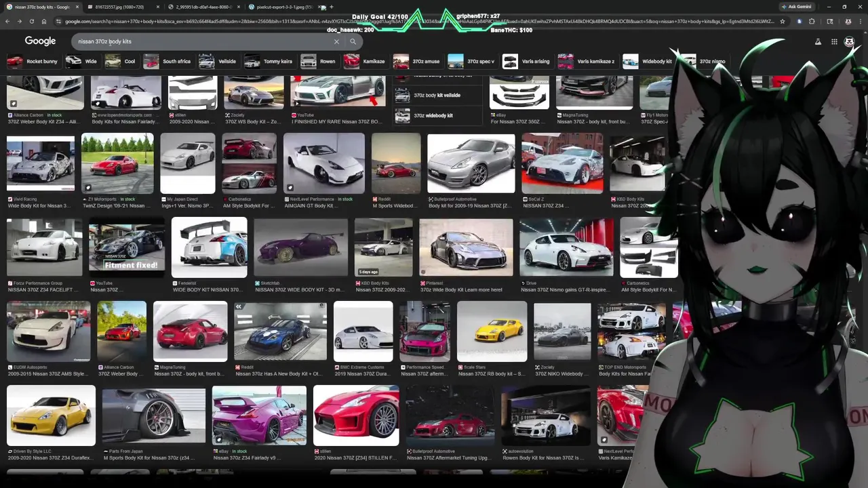Click Ask Gemini button
The width and height of the screenshot is (868, 488).
click(x=795, y=7)
